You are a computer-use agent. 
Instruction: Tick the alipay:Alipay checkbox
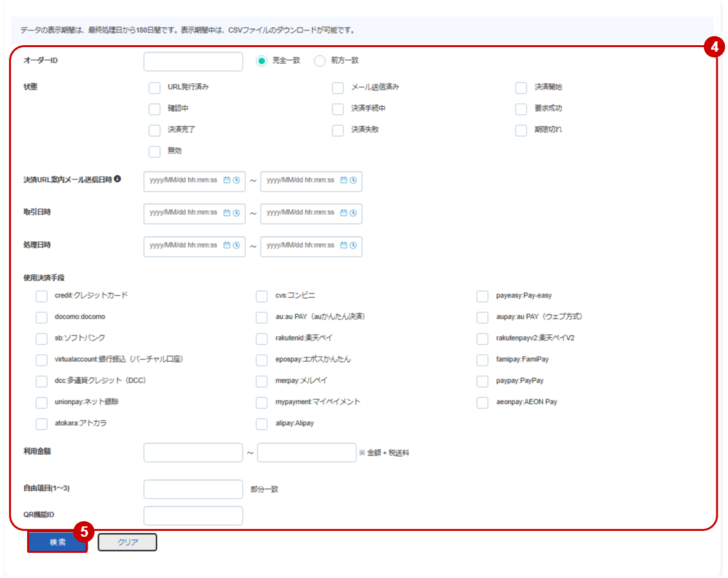pyautogui.click(x=262, y=424)
